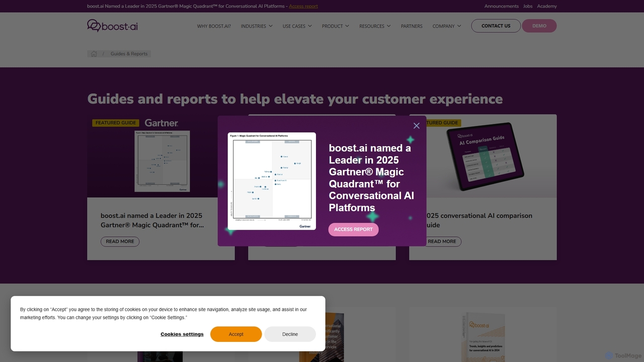Viewport: 644px width, 362px height.
Task: Expand the Resources dropdown
Action: [x=375, y=26]
